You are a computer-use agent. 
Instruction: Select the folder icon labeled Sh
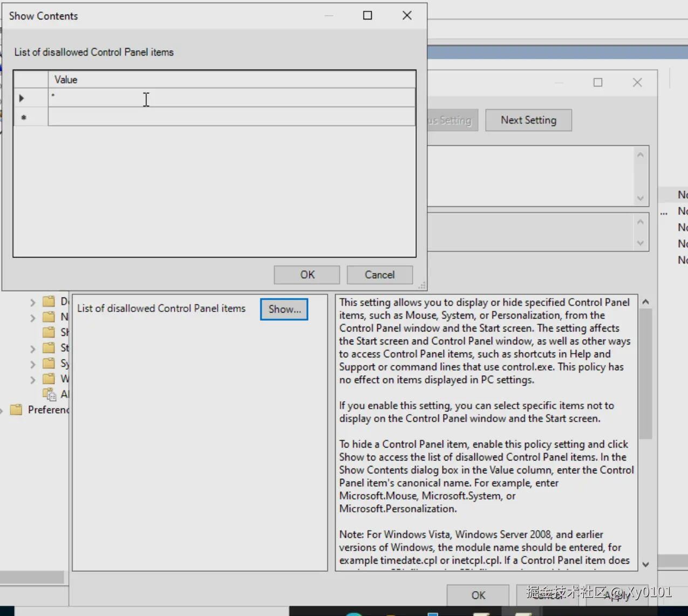(x=49, y=332)
